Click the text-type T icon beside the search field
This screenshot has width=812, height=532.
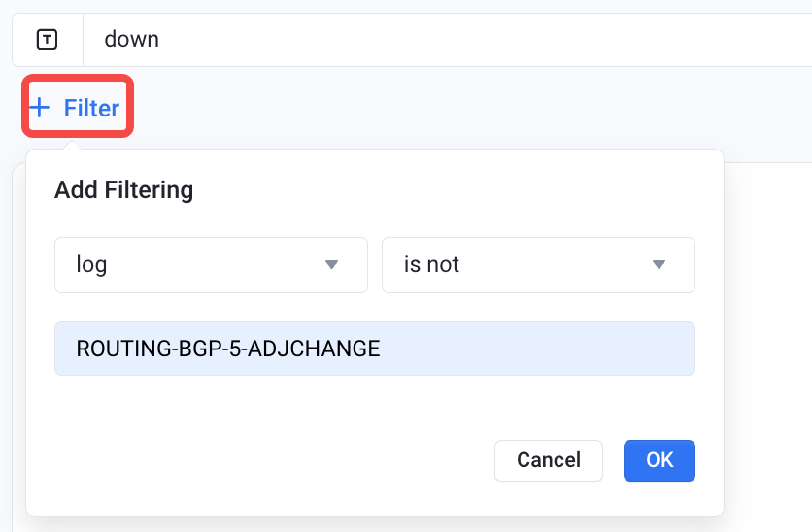[x=48, y=40]
